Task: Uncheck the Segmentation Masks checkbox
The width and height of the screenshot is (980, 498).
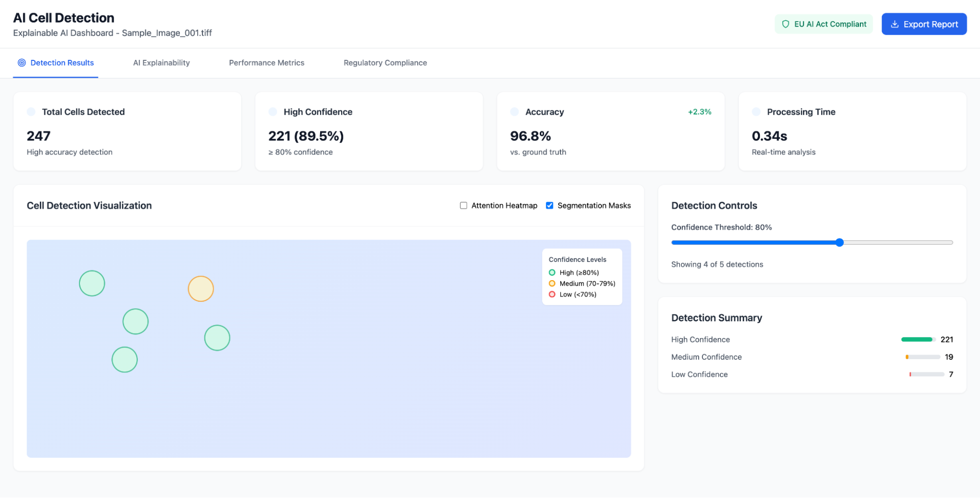Action: [x=550, y=206]
